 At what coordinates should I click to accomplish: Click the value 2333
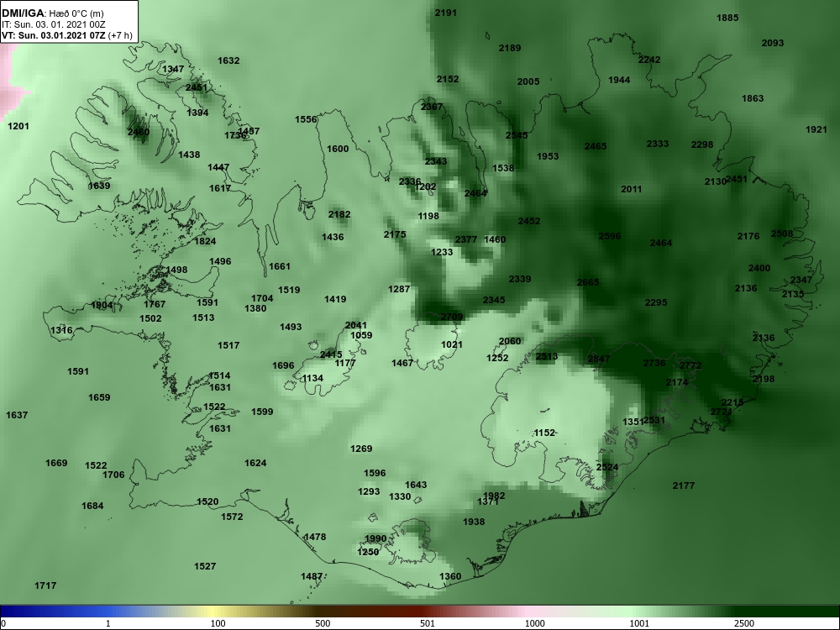pyautogui.click(x=658, y=144)
